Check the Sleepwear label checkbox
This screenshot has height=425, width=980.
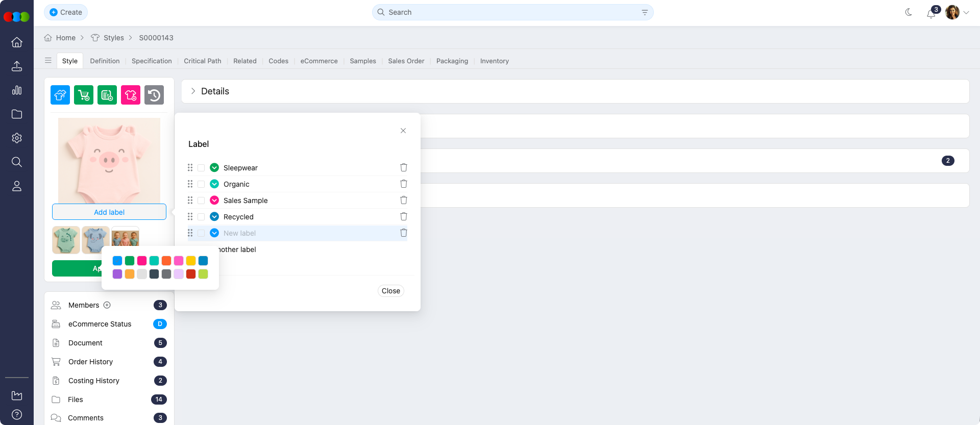[201, 168]
